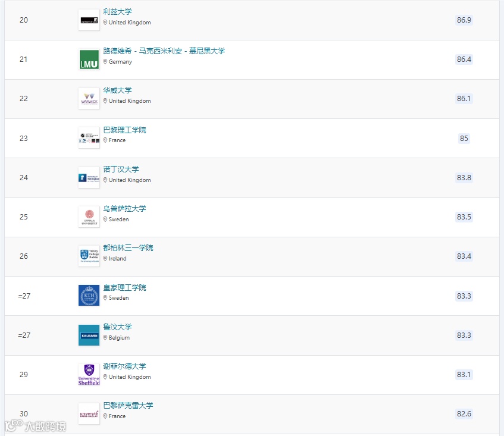Viewport: 504px width, 436px height.
Task: Click the location pin beside Ireland
Action: [105, 259]
